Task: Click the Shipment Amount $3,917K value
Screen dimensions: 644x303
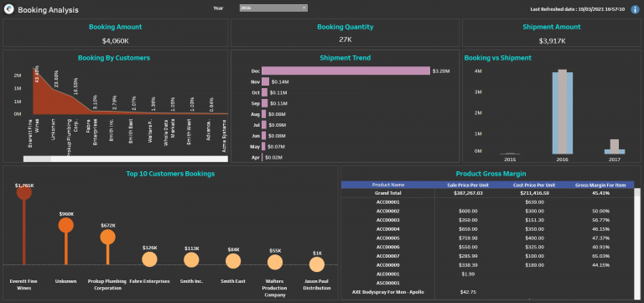Action: (x=552, y=40)
